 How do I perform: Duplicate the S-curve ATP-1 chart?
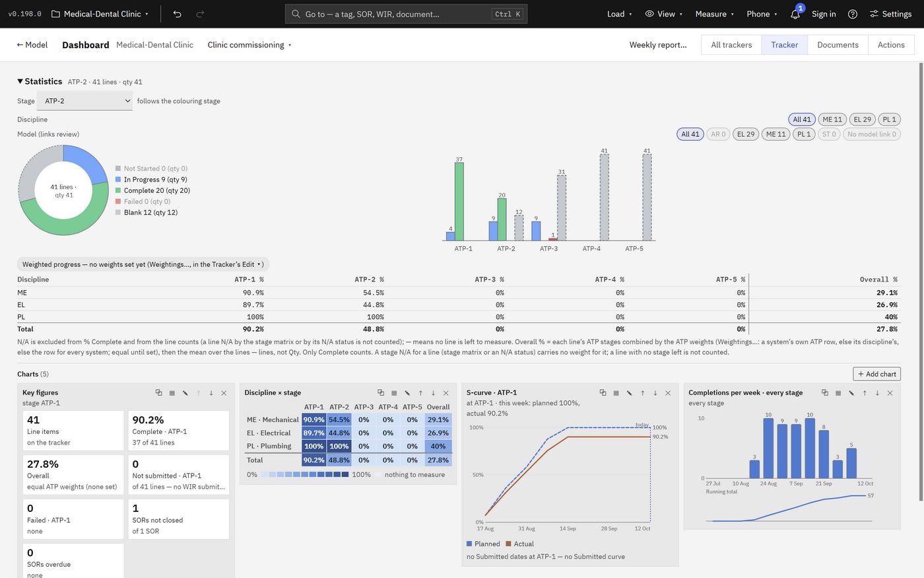point(603,392)
